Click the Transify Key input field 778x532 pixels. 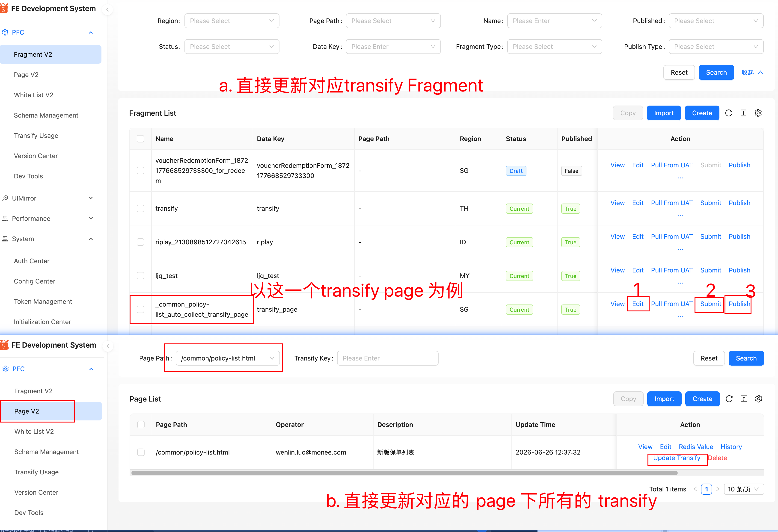tap(388, 358)
